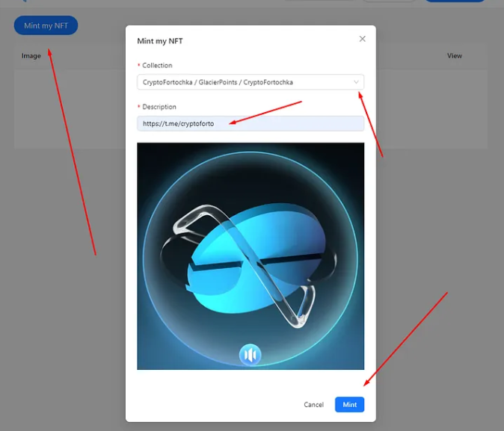Viewport: 504px width, 431px height.
Task: Click the View column header
Action: 454,56
